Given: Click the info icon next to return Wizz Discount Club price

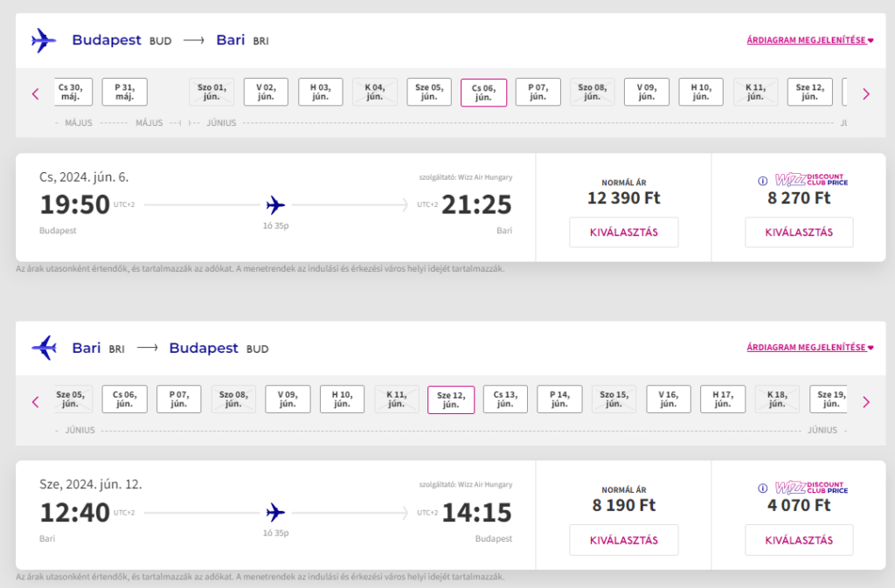Looking at the screenshot, I should click(x=762, y=488).
